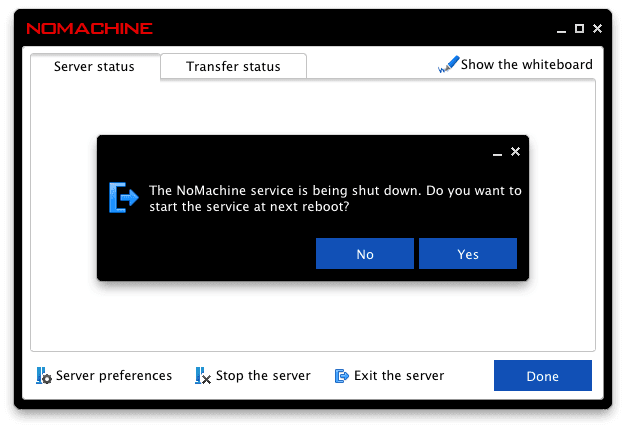Close the shutdown confirmation dialog
The width and height of the screenshot is (626, 428).
[x=515, y=152]
